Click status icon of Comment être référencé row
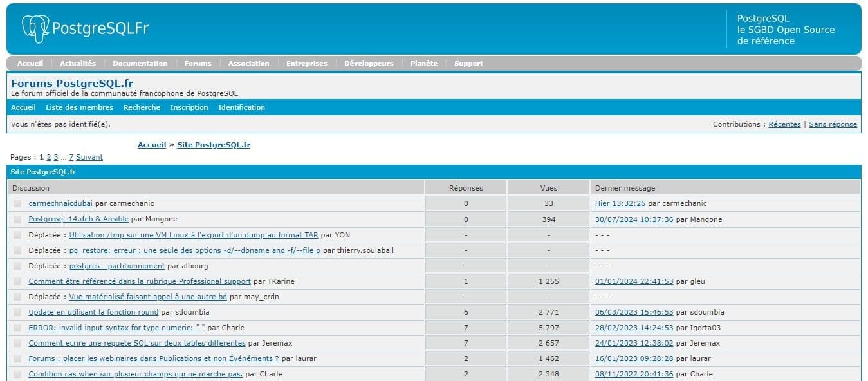 click(17, 281)
